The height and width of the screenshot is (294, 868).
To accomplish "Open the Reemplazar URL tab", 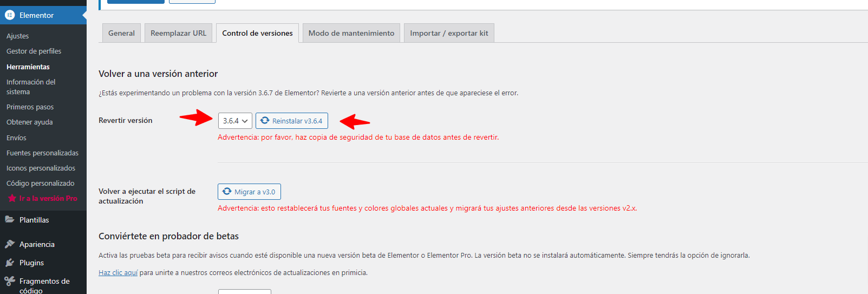I will click(x=178, y=33).
